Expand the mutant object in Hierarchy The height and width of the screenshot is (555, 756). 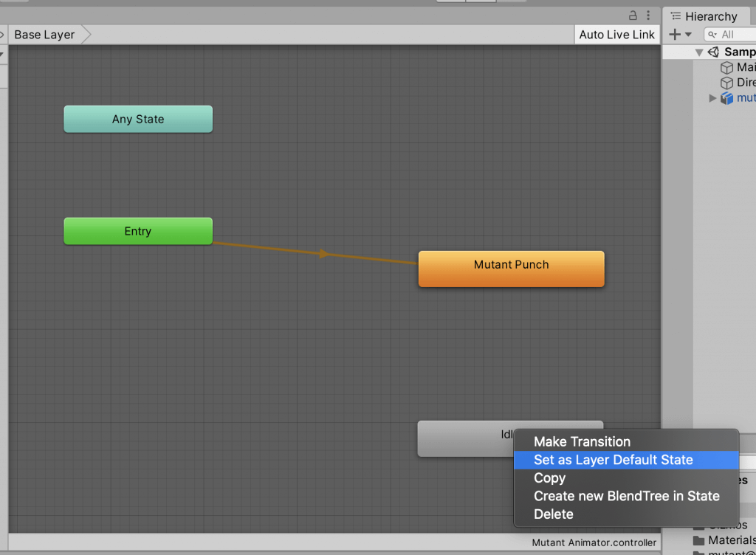coord(712,97)
